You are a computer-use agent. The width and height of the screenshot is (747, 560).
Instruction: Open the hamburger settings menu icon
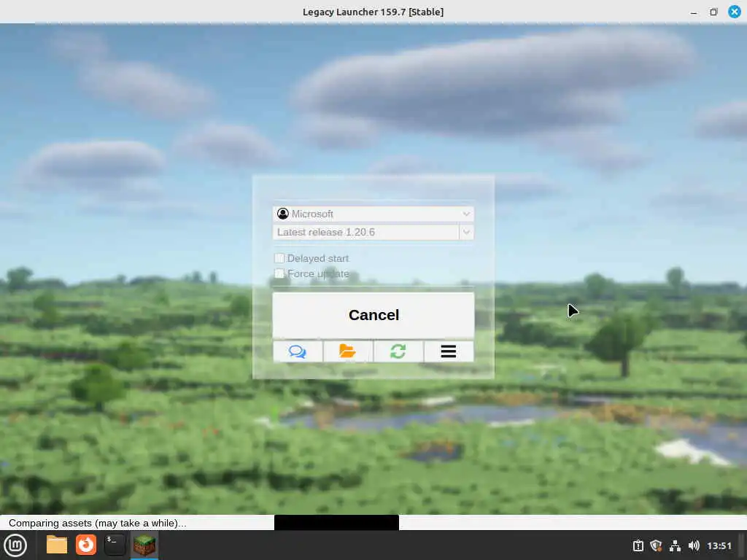tap(449, 351)
